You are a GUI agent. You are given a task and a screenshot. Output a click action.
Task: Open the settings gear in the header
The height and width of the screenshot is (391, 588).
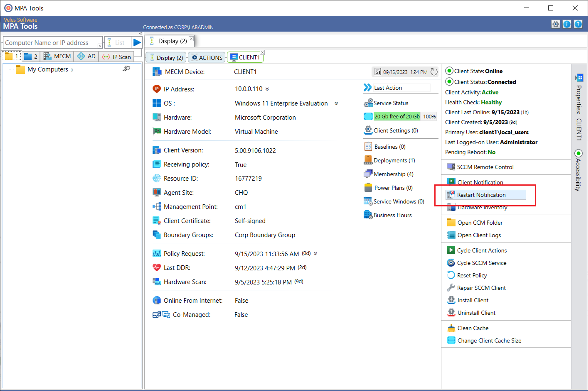(555, 24)
